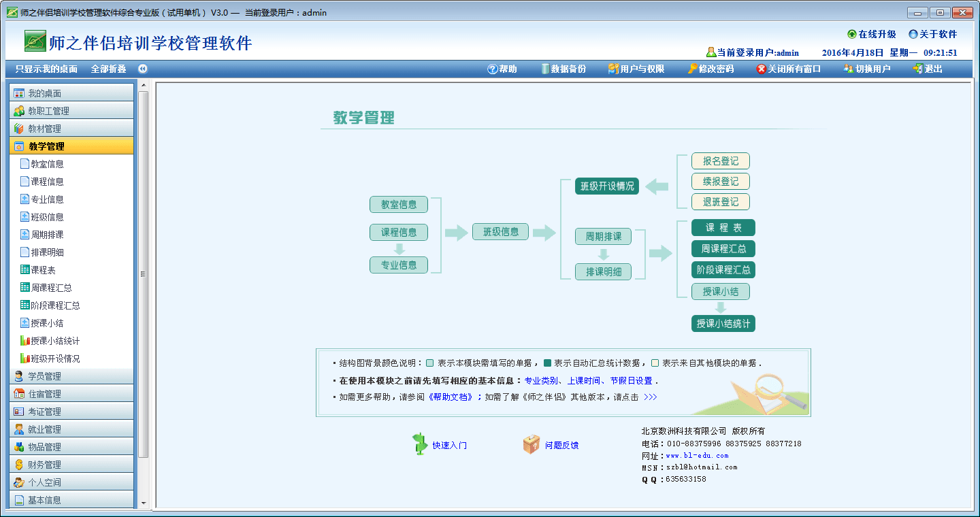The height and width of the screenshot is (517, 980).
Task: Click the 帮助 help icon in toolbar
Action: click(493, 69)
